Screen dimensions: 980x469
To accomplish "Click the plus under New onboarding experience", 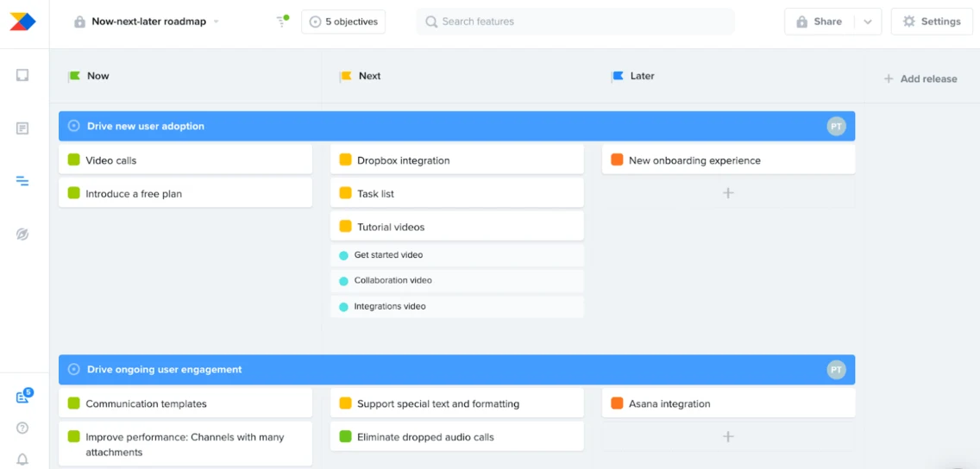I will [728, 193].
